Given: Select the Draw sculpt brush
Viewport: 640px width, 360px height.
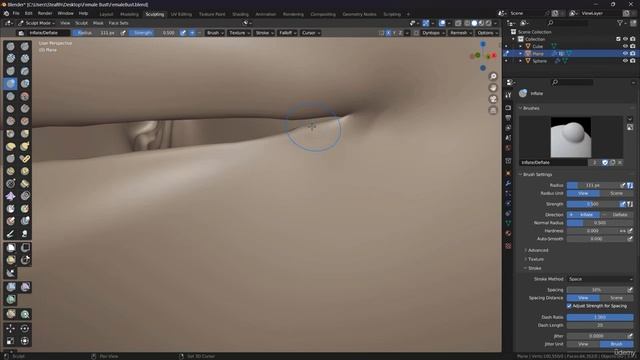Looking at the screenshot, I should point(11,47).
